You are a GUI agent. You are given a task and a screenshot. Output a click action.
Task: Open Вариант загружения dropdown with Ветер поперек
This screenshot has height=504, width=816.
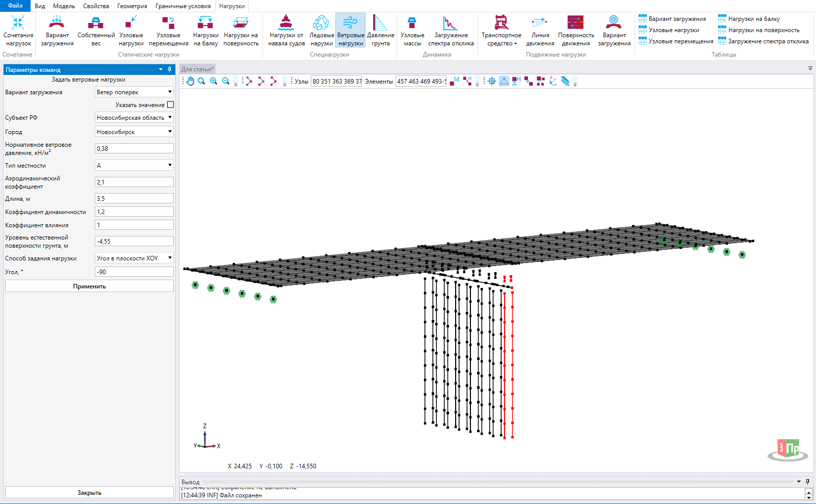pos(134,92)
